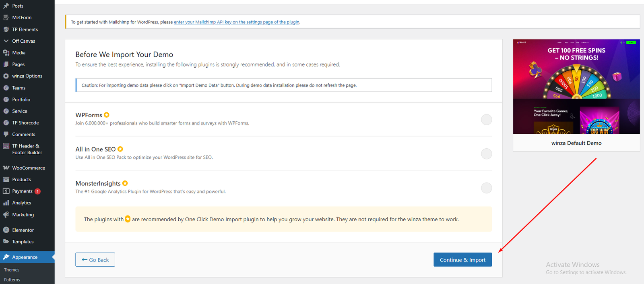Select the Appearance menu
The image size is (644, 284).
tap(27, 257)
